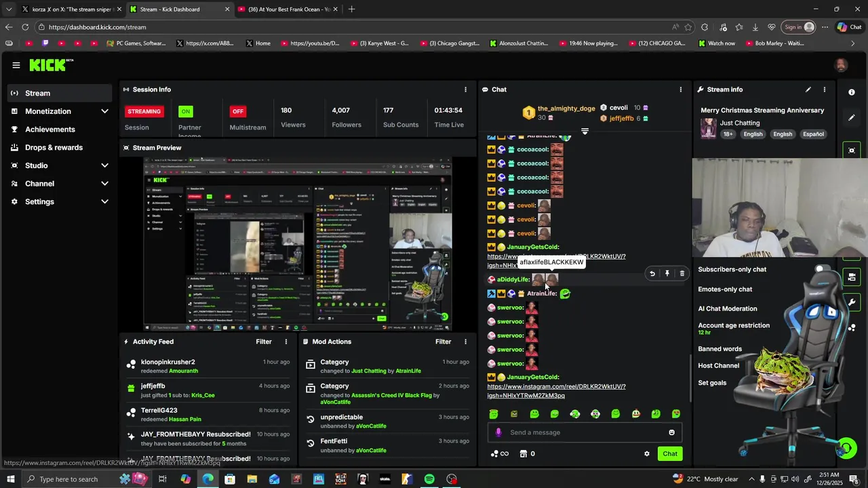
Task: Click the unpredictable unbanned mod action
Action: coord(387,422)
